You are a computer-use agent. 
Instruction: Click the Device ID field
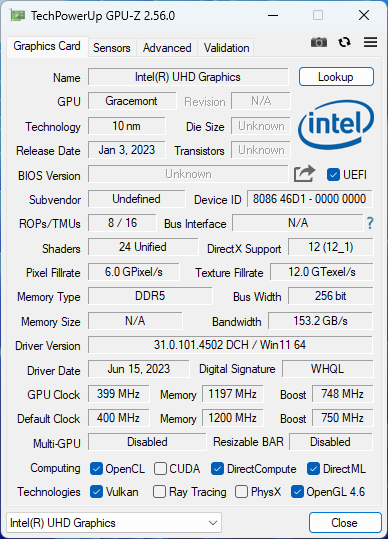pyautogui.click(x=309, y=199)
